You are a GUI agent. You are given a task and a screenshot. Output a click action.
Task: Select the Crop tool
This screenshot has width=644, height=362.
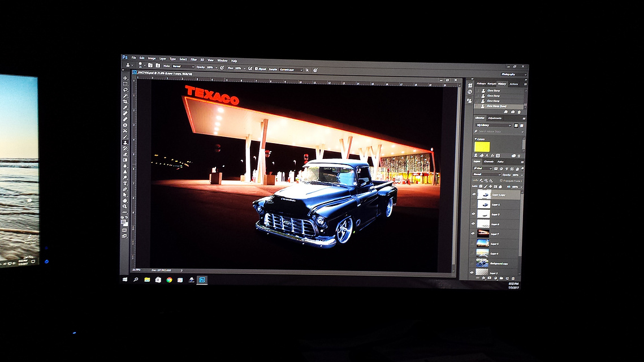[126, 101]
